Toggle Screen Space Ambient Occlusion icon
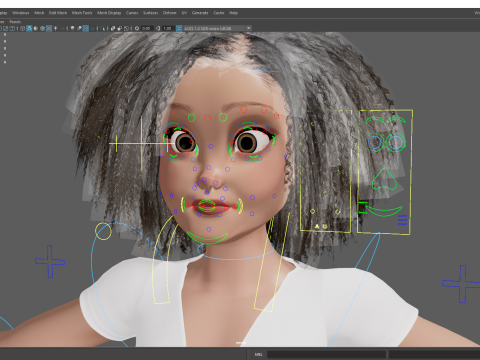 [x=72, y=28]
